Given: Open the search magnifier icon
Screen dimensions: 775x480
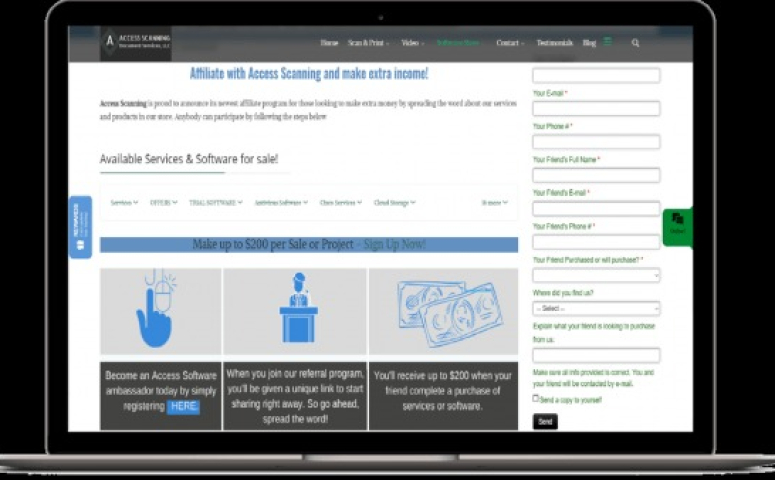Looking at the screenshot, I should click(x=635, y=43).
